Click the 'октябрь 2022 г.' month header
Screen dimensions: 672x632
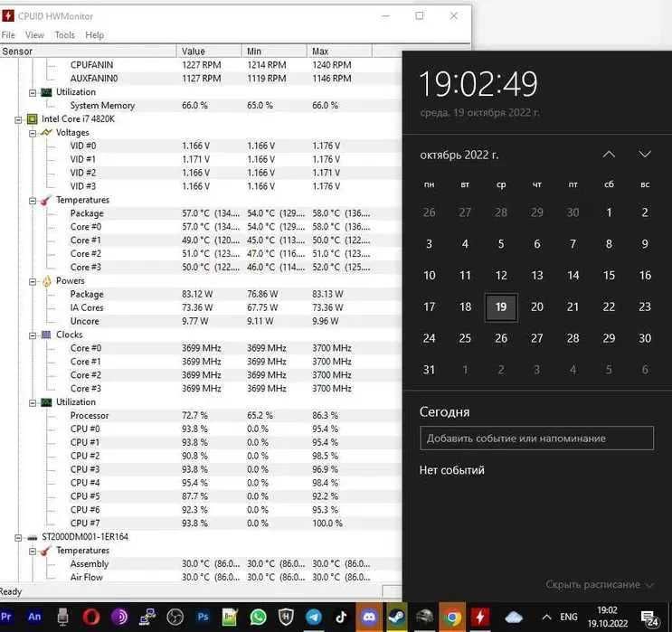(x=459, y=155)
